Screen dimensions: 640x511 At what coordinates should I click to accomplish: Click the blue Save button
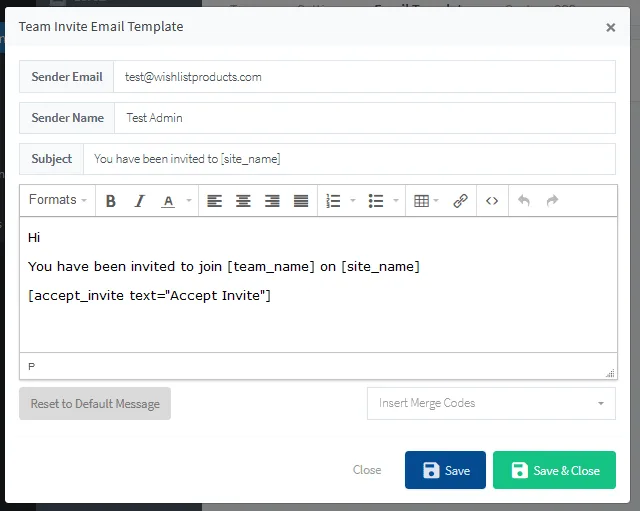coord(445,470)
